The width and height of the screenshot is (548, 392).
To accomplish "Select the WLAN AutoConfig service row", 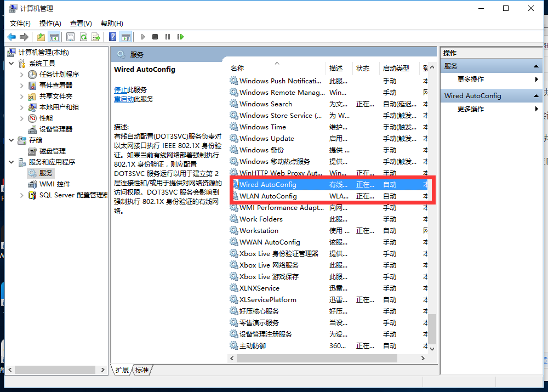I will (328, 196).
